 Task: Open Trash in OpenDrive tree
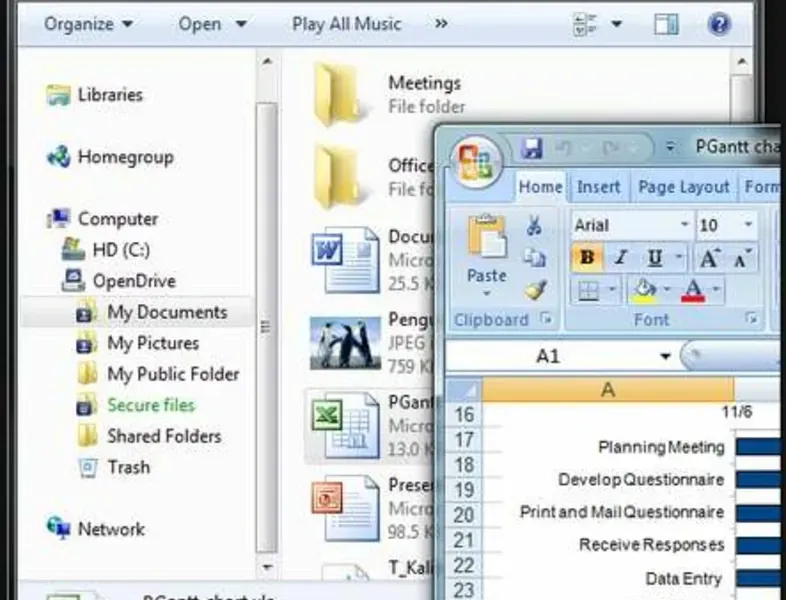tap(114, 467)
